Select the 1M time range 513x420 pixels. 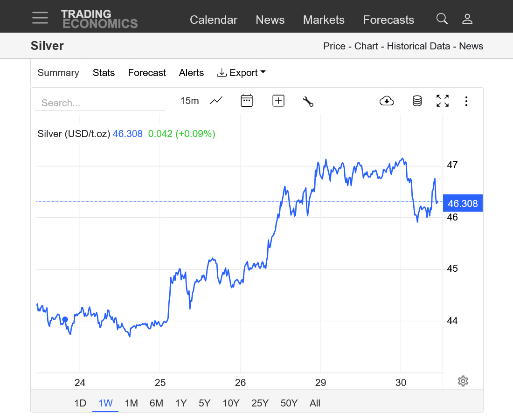pyautogui.click(x=131, y=403)
